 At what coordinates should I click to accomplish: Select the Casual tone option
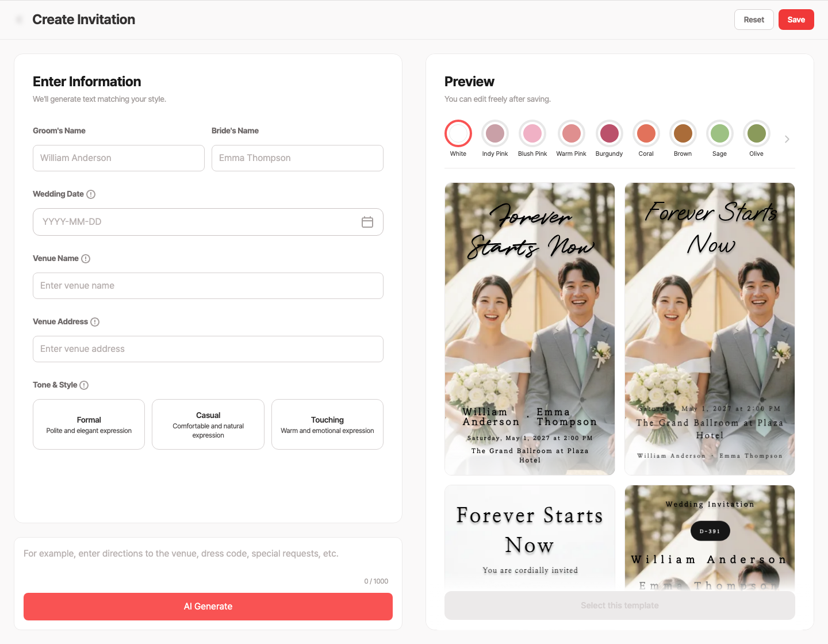click(x=208, y=424)
